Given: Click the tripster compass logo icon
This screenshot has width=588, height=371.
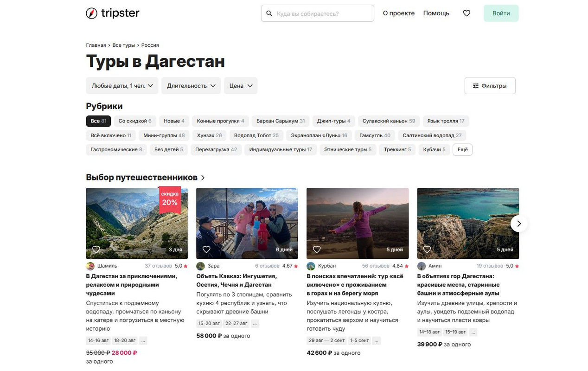Looking at the screenshot, I should point(91,13).
